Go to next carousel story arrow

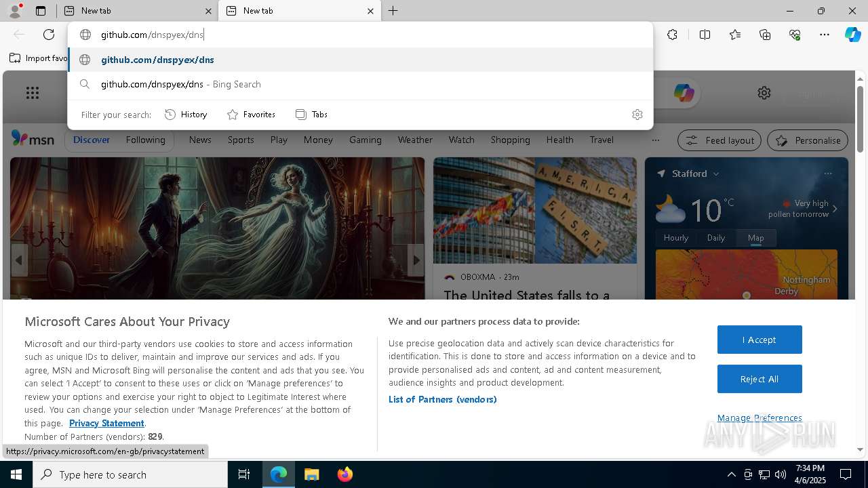[x=416, y=260]
